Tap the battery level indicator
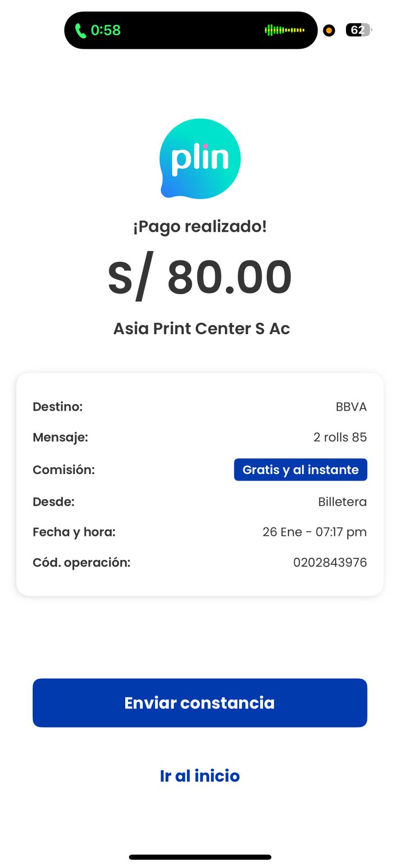Viewport: 400px width, 868px height. pyautogui.click(x=358, y=30)
